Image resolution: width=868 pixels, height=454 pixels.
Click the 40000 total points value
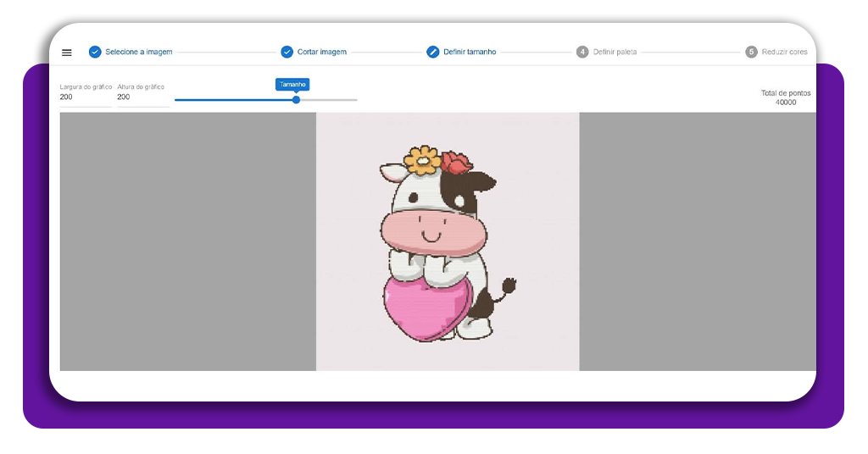[x=786, y=102]
